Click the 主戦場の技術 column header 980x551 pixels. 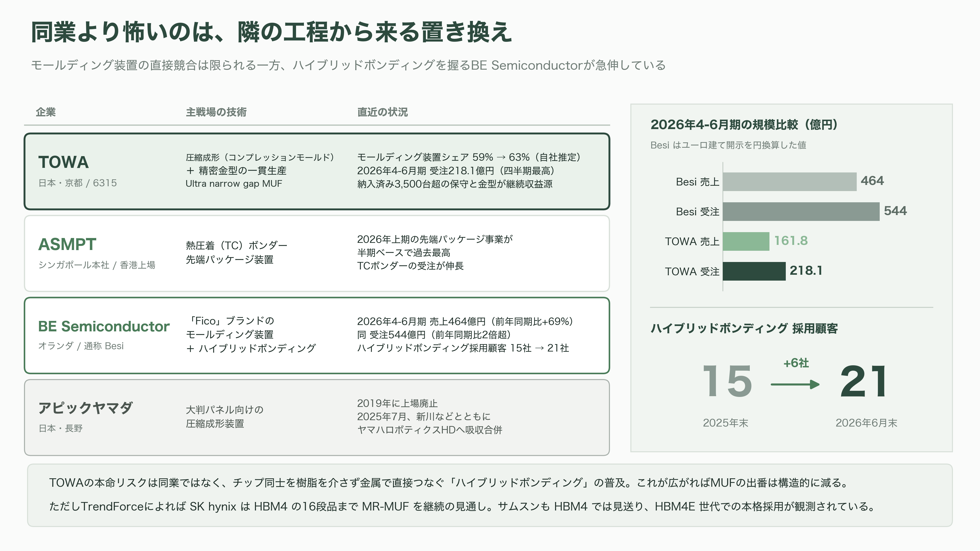pos(216,112)
